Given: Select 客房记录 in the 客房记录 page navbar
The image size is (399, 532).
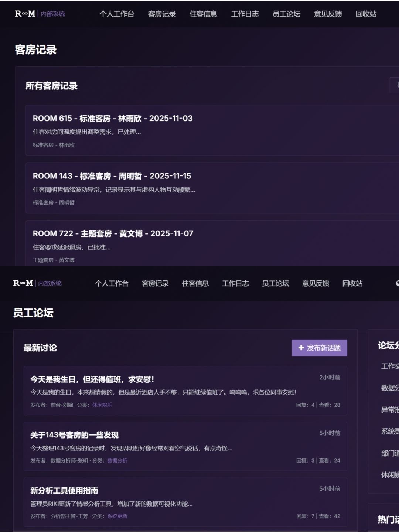Looking at the screenshot, I should click(x=162, y=14).
